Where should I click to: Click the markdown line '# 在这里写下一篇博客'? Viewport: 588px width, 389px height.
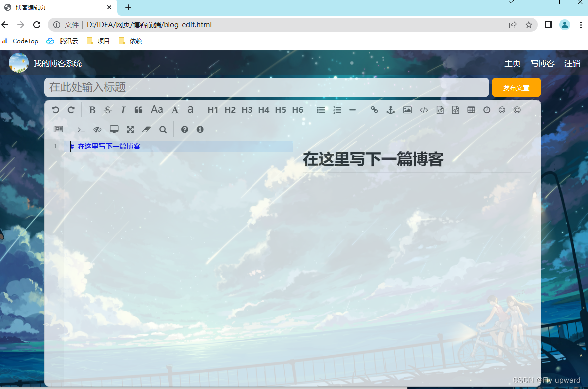[x=105, y=146]
